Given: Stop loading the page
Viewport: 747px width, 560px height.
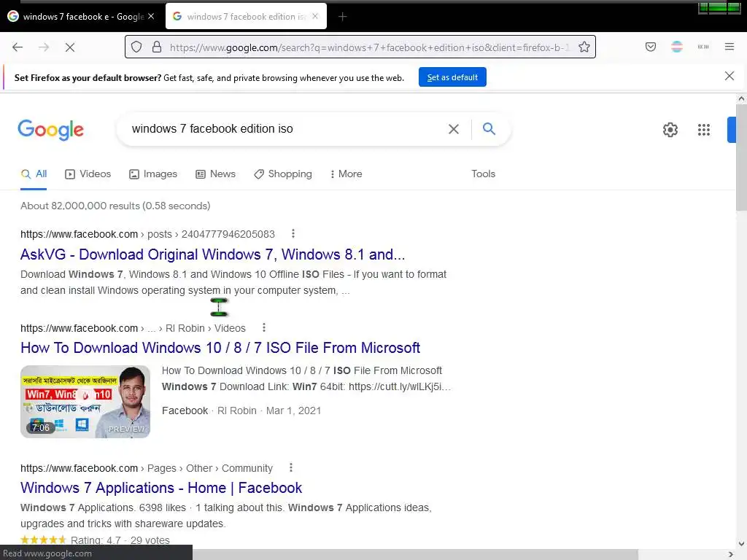Looking at the screenshot, I should (x=70, y=47).
